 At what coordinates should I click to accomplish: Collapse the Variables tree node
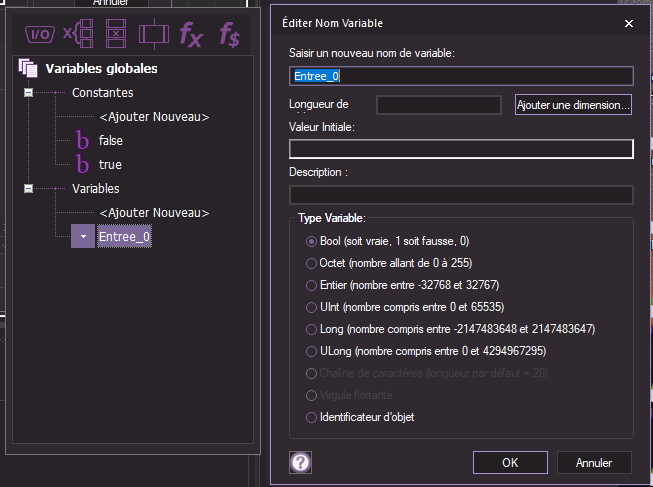click(x=29, y=188)
